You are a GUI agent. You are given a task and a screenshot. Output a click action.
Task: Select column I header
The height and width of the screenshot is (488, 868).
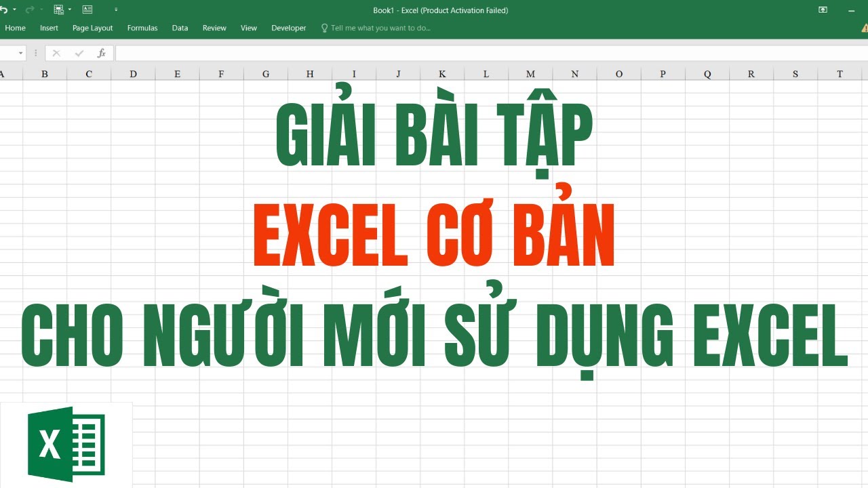click(x=354, y=74)
